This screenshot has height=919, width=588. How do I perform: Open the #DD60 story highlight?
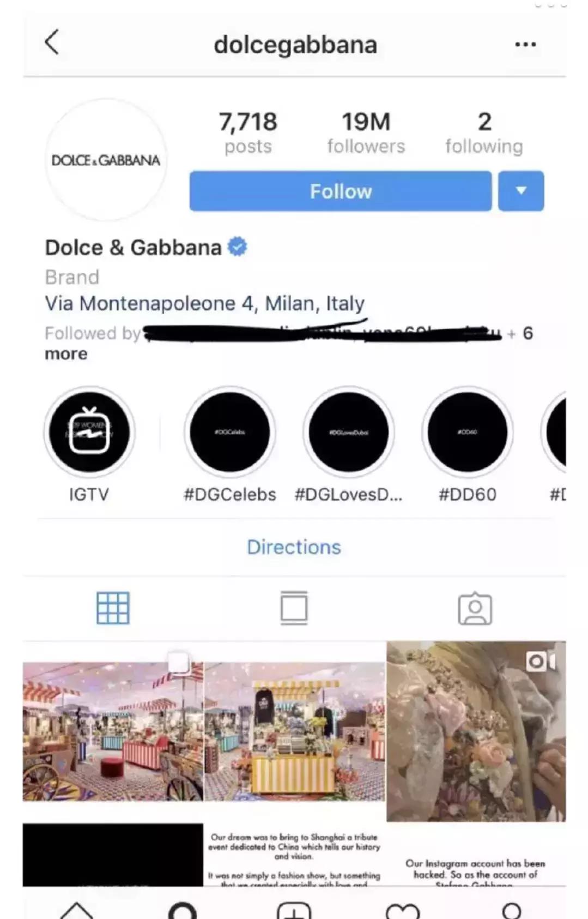tap(468, 432)
